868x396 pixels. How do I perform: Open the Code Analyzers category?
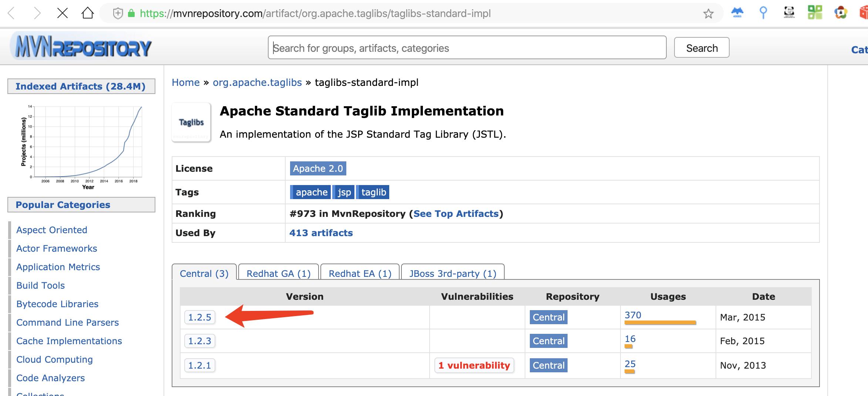click(x=50, y=378)
